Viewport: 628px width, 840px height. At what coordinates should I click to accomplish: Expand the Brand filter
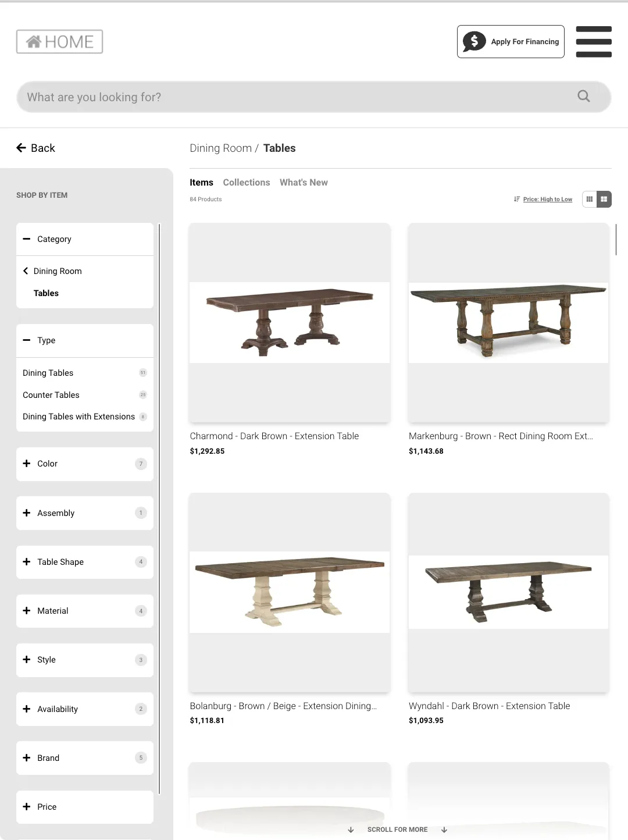[85, 758]
